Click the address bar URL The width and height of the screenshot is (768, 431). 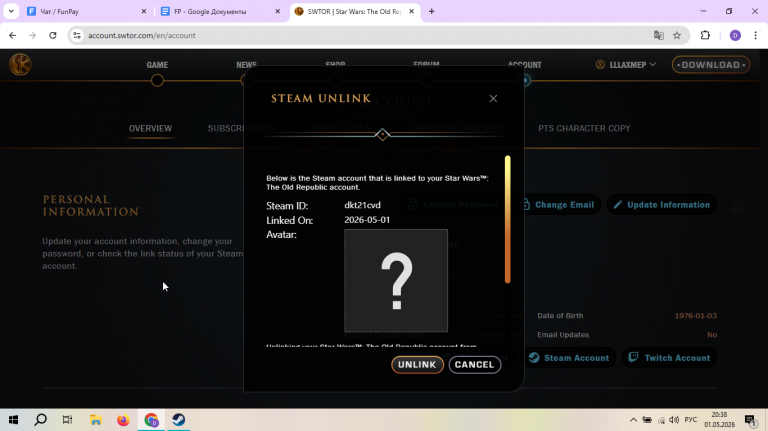[x=142, y=35]
